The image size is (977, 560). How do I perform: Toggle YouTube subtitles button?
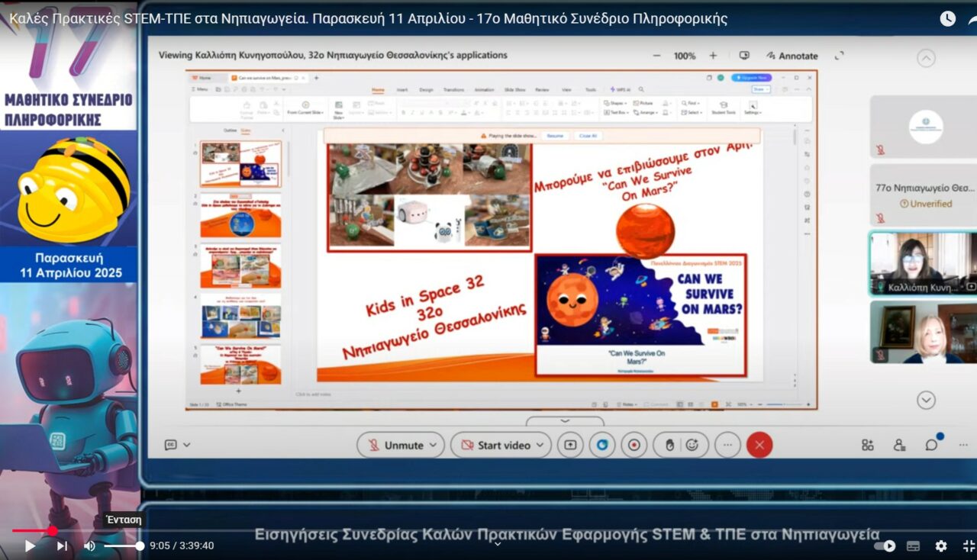pyautogui.click(x=913, y=546)
